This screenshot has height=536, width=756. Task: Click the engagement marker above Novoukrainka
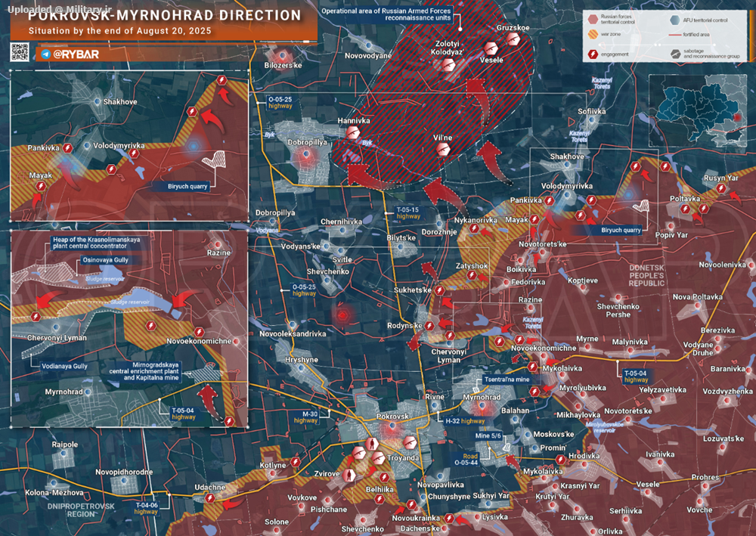point(411,505)
